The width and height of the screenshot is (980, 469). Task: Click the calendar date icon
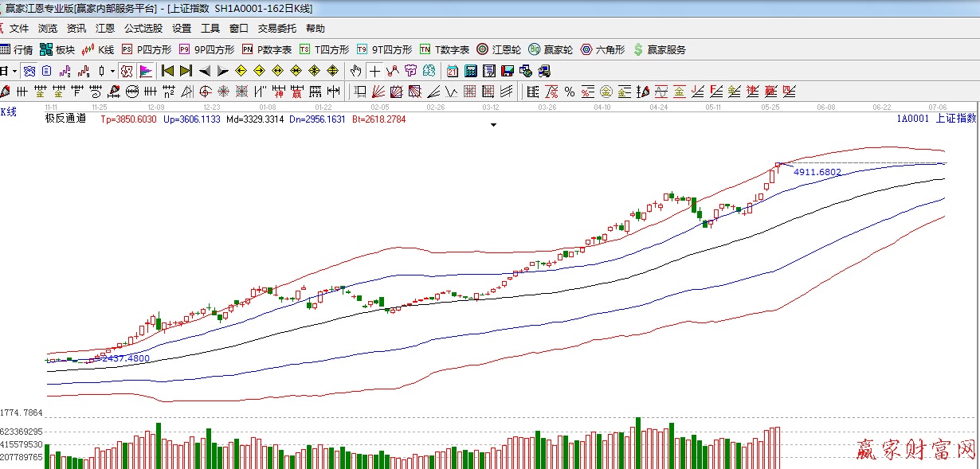tap(453, 71)
